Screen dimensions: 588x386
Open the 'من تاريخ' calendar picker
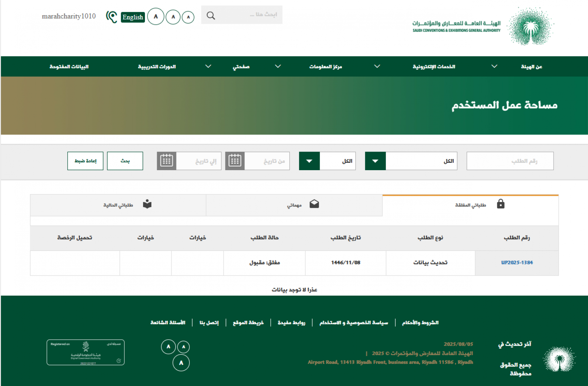pos(235,161)
